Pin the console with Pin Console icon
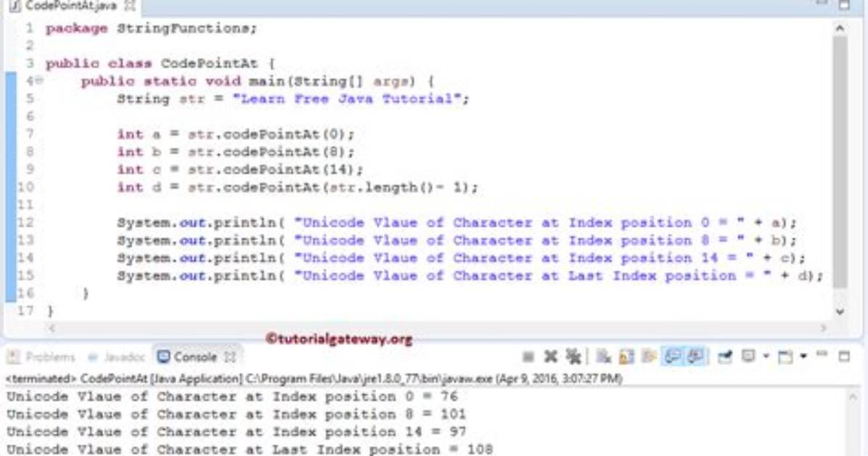Screen dimensions: 868x456 (724, 357)
